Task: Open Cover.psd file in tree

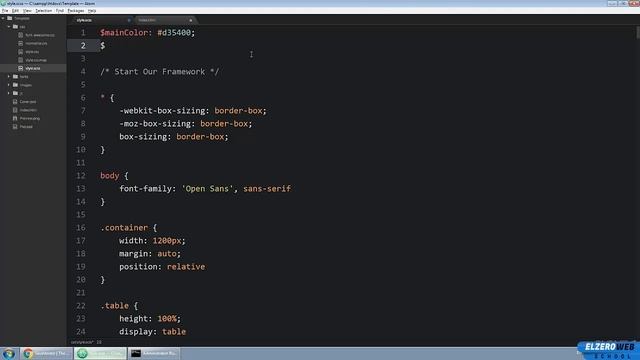Action: [x=28, y=102]
